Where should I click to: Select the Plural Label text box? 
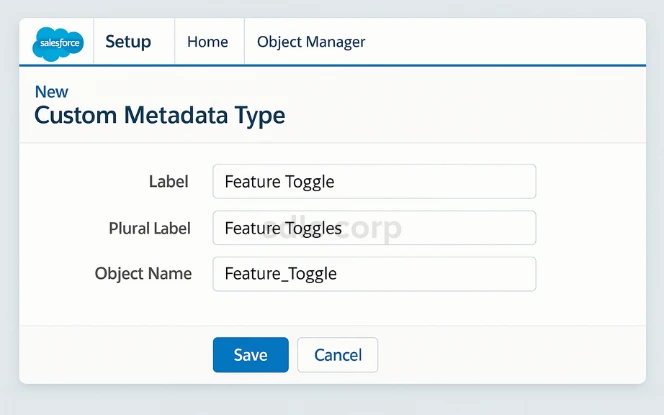pyautogui.click(x=374, y=228)
